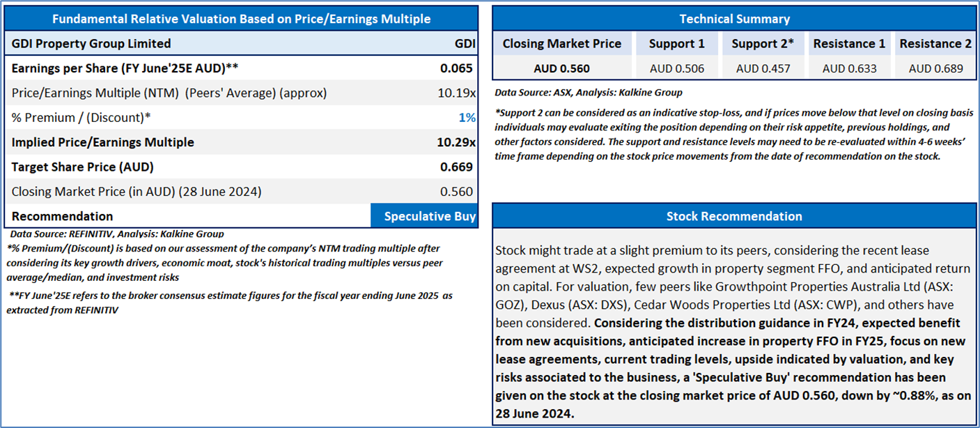Select the closing market price 0.560 row
The image size is (980, 428).
pos(241,192)
